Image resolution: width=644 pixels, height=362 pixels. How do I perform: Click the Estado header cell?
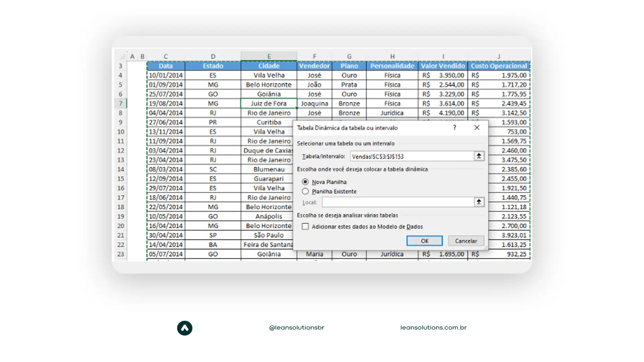coord(213,66)
